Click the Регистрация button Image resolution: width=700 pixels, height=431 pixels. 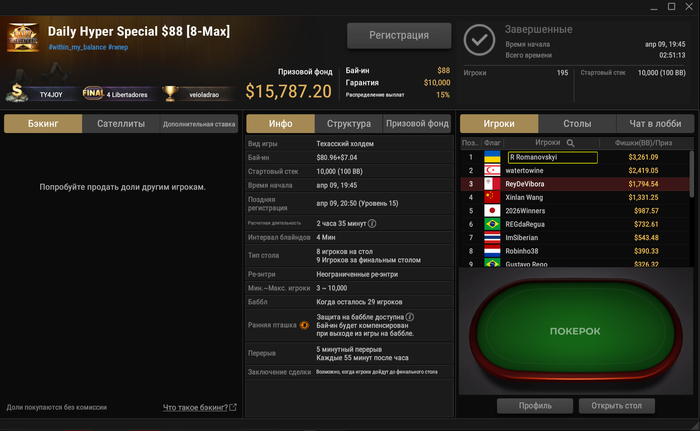[x=399, y=35]
